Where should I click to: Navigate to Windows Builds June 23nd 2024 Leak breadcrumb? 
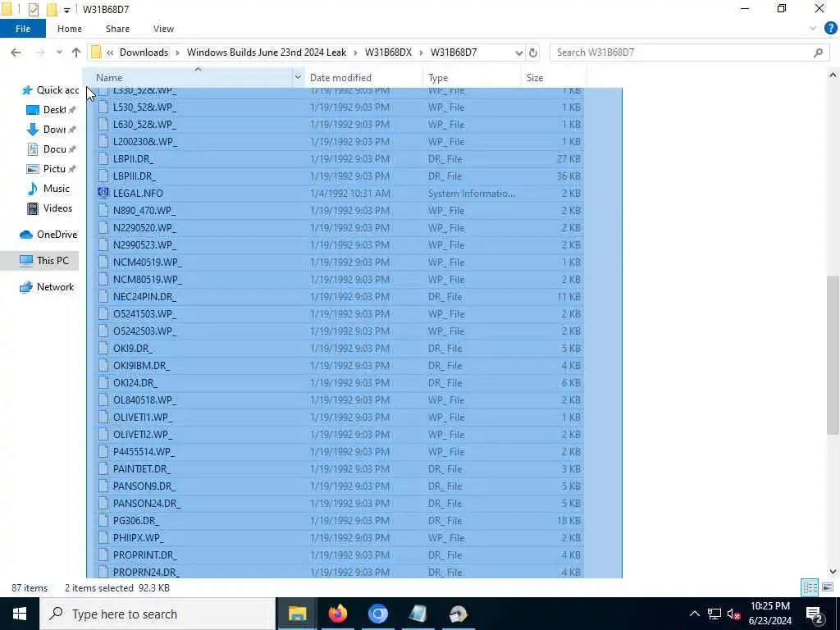(267, 52)
